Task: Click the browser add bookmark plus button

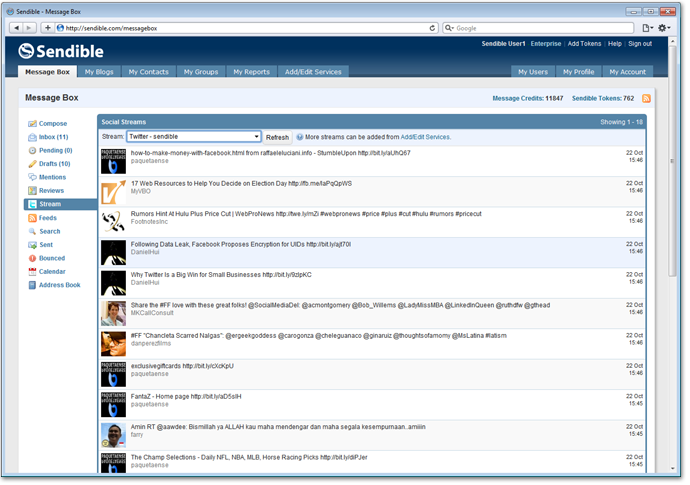Action: 48,28
